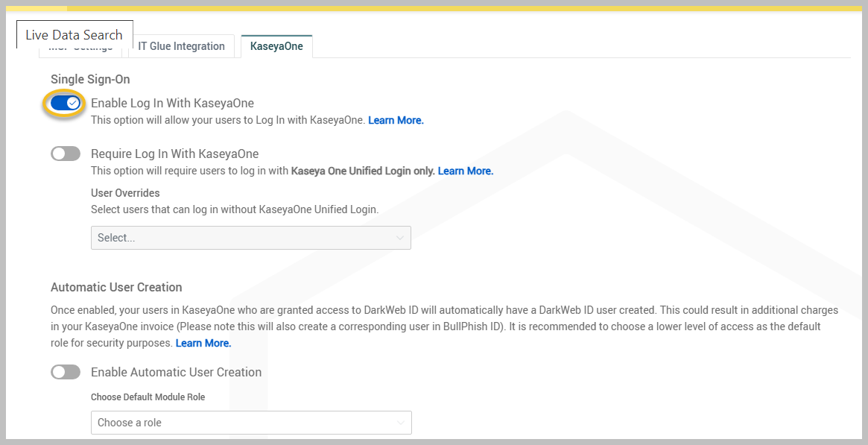Click the Automatic User Creation section heading
The width and height of the screenshot is (868, 445).
[116, 287]
